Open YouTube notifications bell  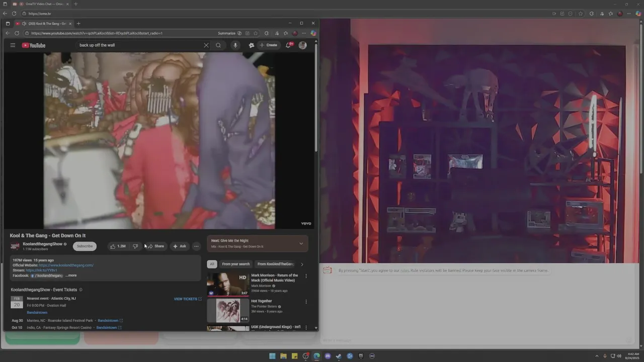(289, 45)
